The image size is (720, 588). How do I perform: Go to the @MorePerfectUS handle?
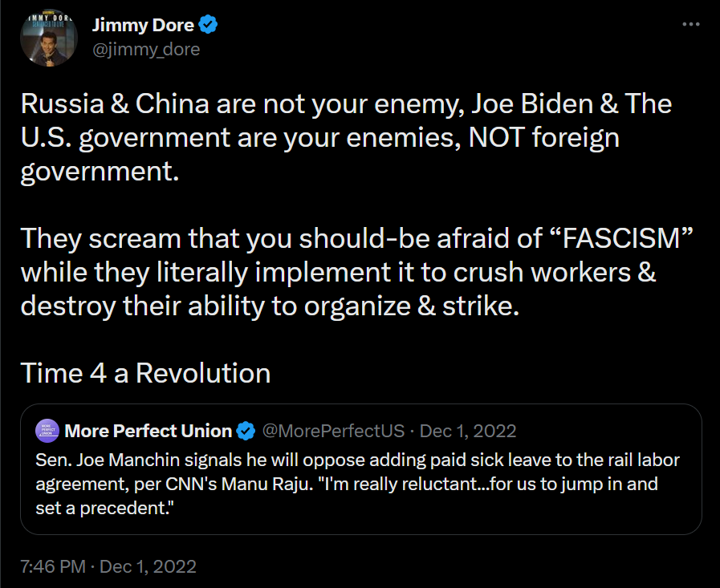(333, 431)
